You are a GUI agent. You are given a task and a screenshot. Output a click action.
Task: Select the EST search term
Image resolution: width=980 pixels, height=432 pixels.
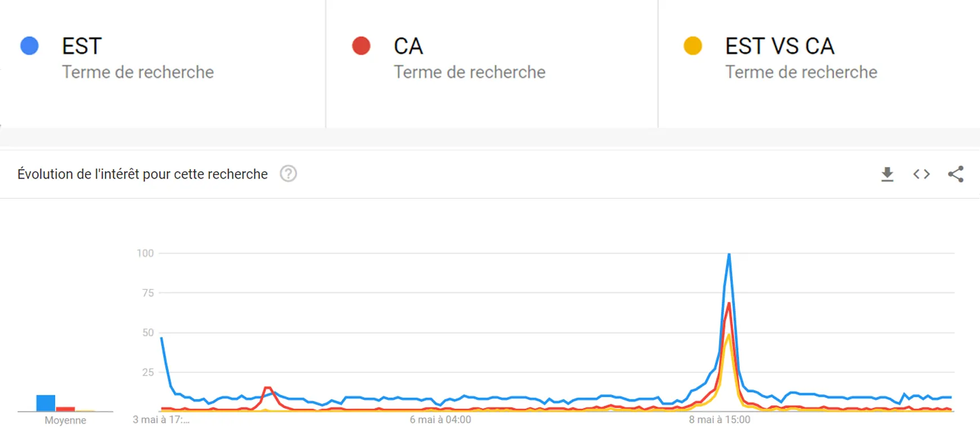click(x=82, y=46)
